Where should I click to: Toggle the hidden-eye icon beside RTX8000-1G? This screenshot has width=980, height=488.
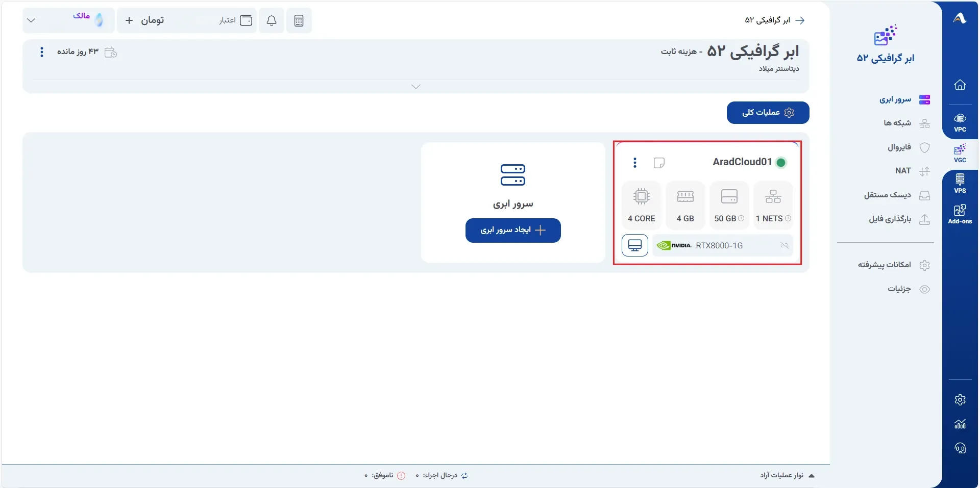785,246
